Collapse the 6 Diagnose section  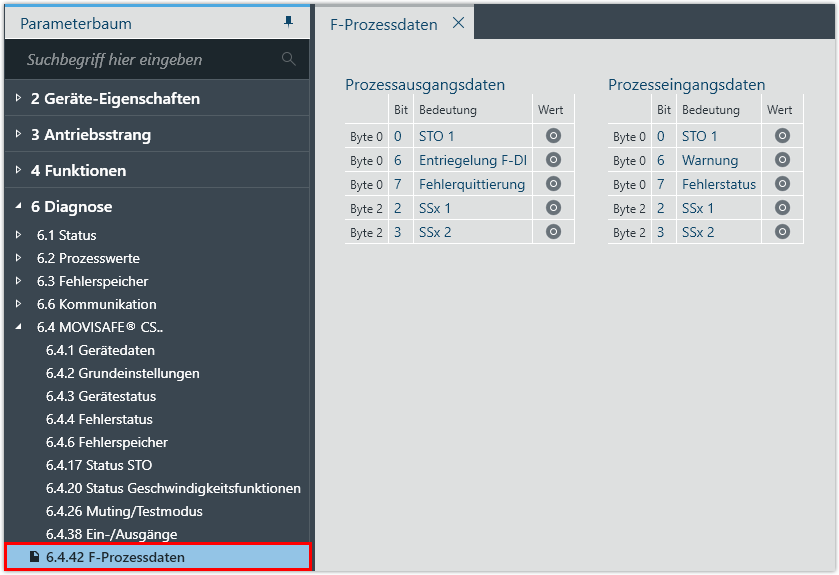coord(19,206)
